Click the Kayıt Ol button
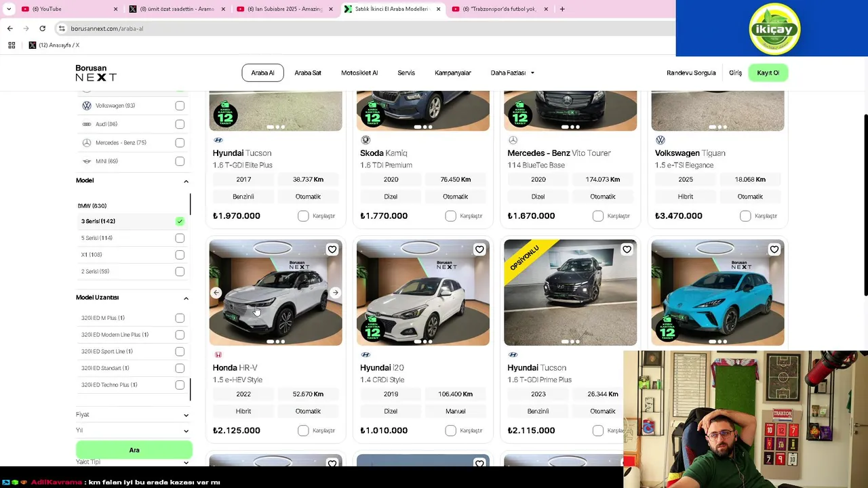Screen dimensions: 868x488 (768, 73)
